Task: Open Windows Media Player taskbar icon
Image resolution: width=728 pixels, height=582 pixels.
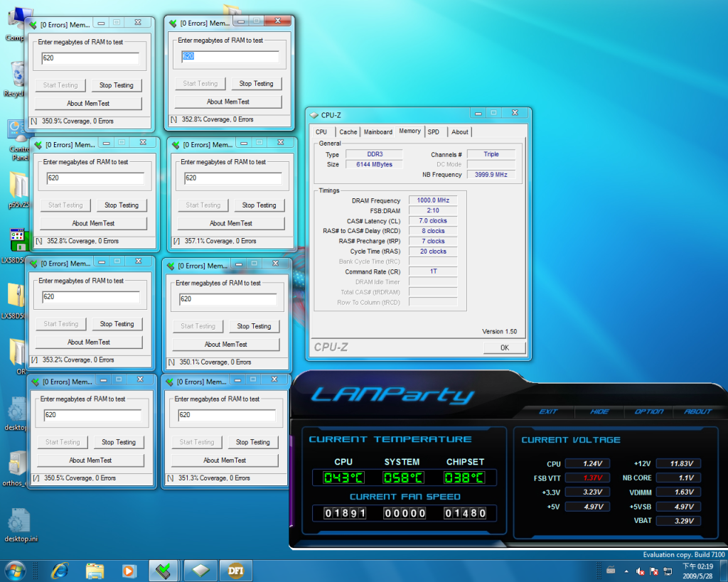Action: point(129,571)
